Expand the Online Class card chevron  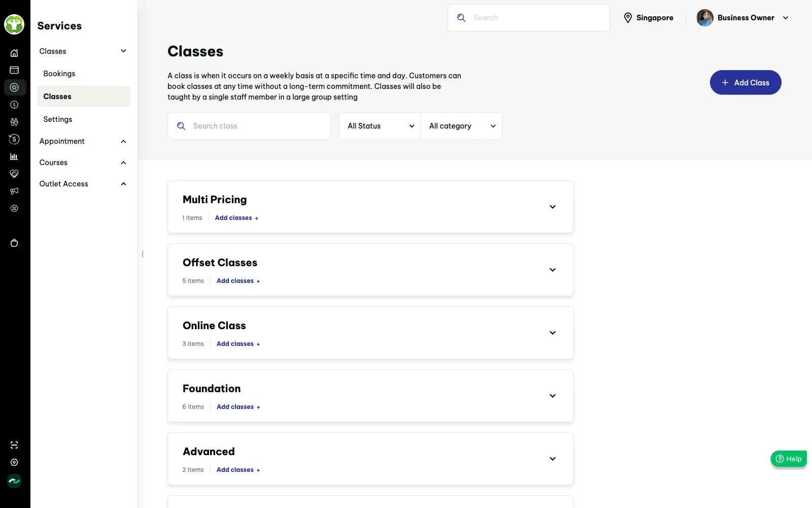click(553, 333)
